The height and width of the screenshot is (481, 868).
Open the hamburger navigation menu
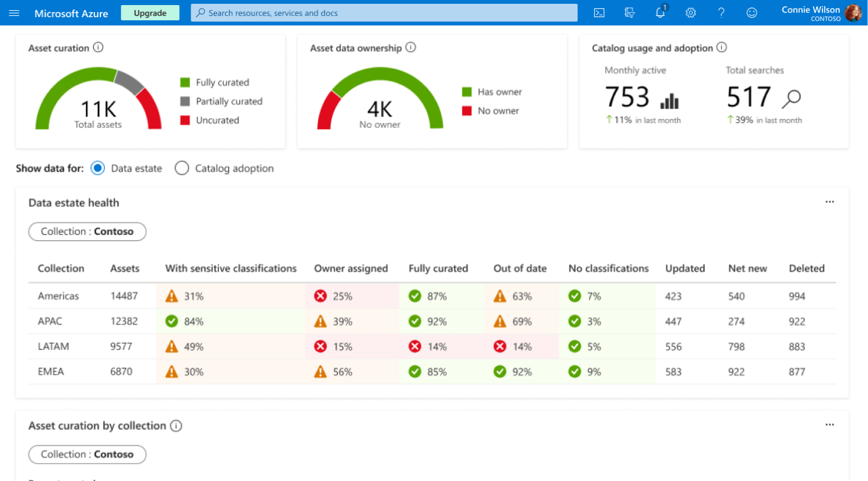click(14, 13)
